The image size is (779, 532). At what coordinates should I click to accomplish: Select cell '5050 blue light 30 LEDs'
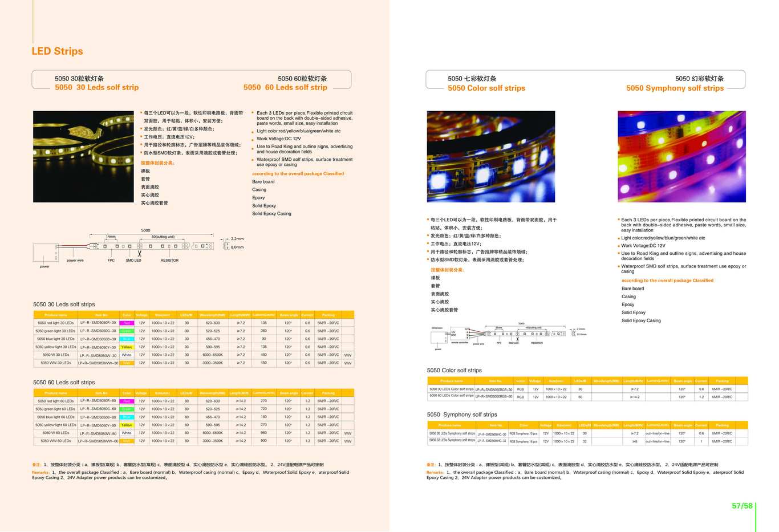(56, 339)
